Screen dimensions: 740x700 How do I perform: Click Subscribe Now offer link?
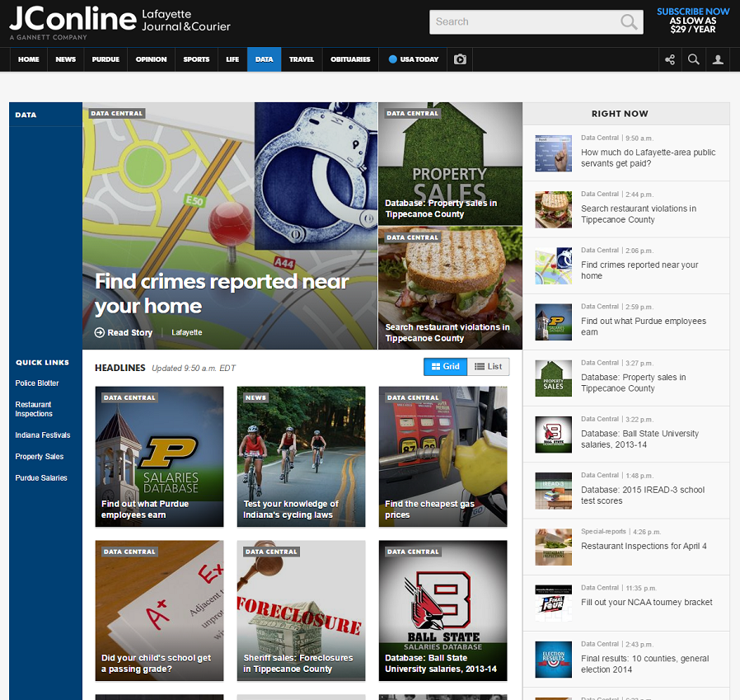point(693,12)
